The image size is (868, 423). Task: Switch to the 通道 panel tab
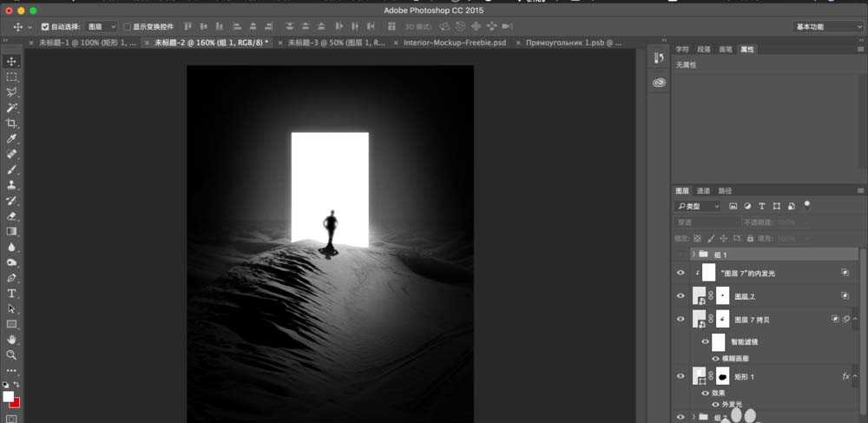coord(703,191)
